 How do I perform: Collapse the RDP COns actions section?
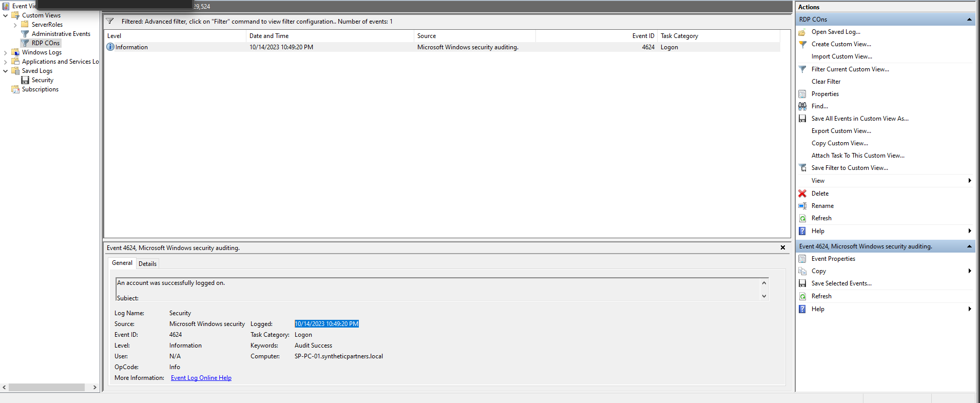click(x=969, y=20)
